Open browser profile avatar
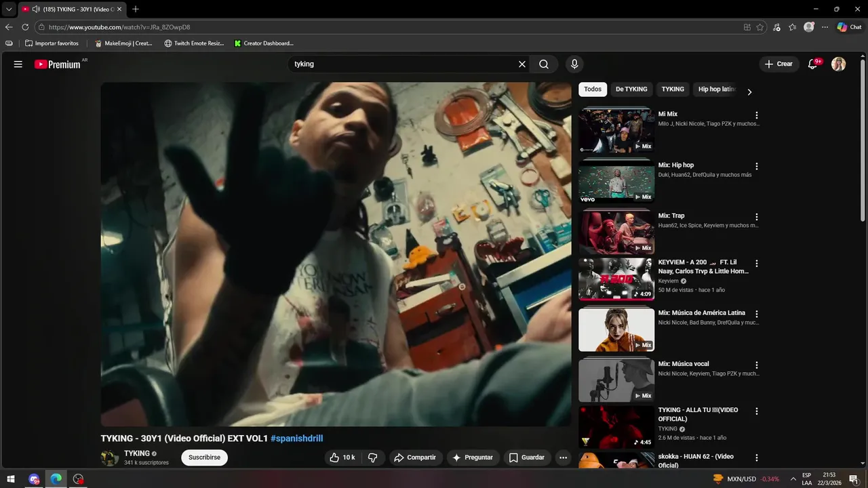The width and height of the screenshot is (868, 488). coord(809,27)
